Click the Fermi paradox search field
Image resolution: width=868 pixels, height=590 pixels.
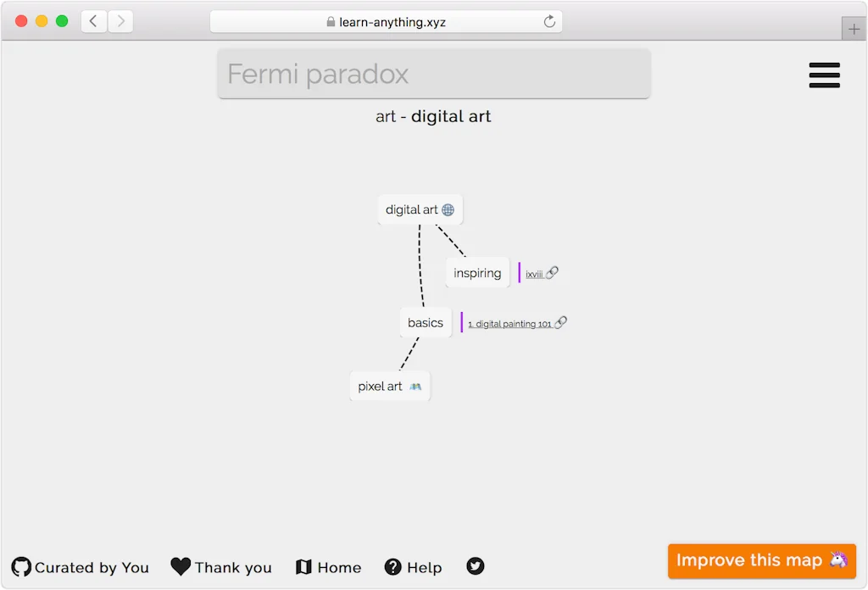[x=433, y=74]
